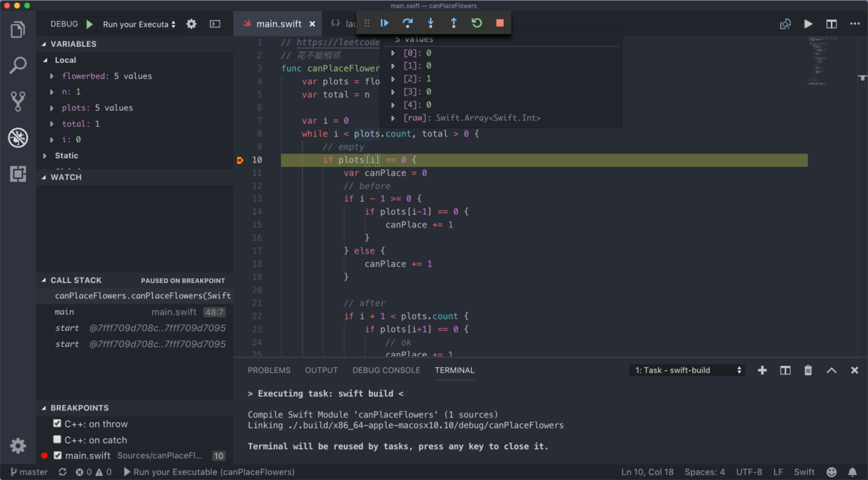Viewport: 868px width, 480px height.
Task: Open errors and warnings count in status bar
Action: pos(94,472)
